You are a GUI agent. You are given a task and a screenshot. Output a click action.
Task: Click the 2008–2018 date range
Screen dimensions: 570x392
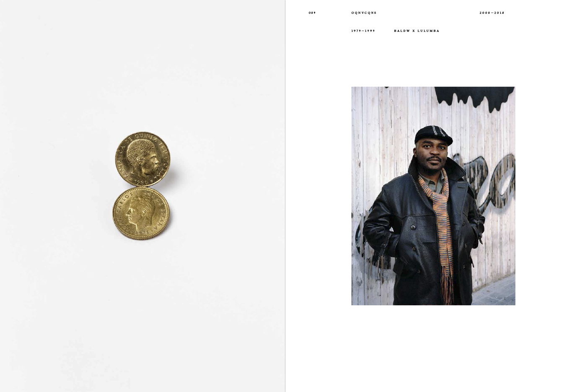[492, 13]
